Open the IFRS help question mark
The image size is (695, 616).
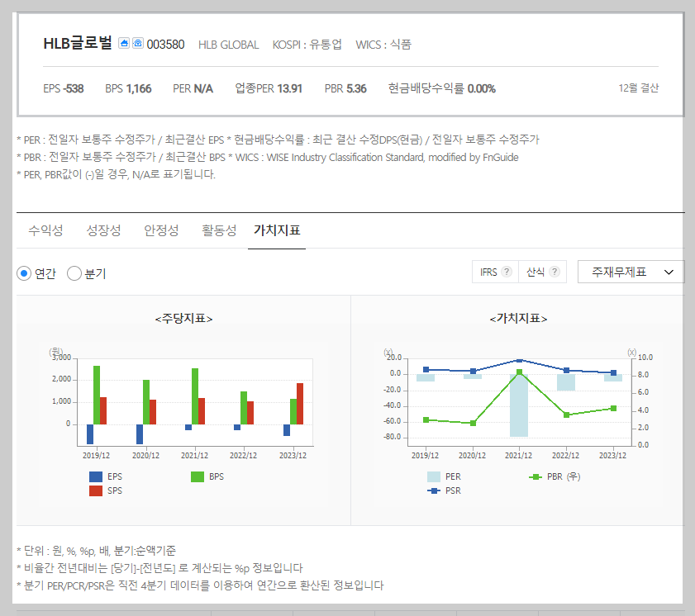[507, 272]
